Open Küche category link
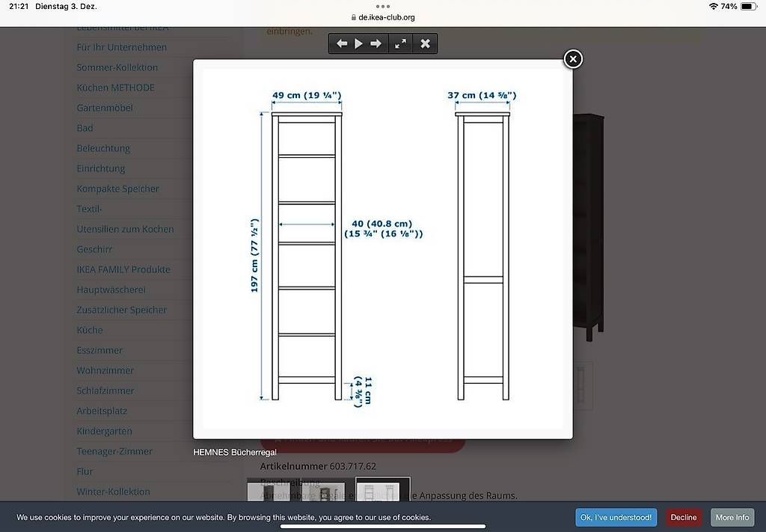Screen dimensions: 766x532 (90, 330)
